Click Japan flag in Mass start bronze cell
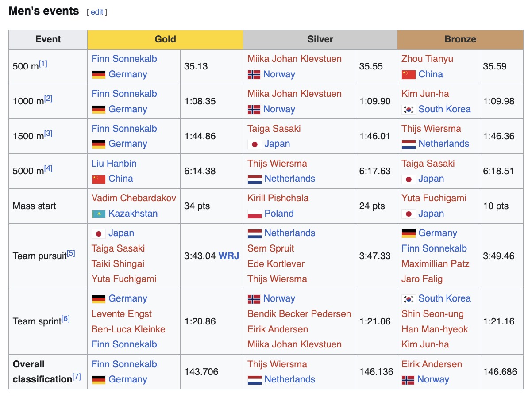The height and width of the screenshot is (397, 532). tap(408, 214)
